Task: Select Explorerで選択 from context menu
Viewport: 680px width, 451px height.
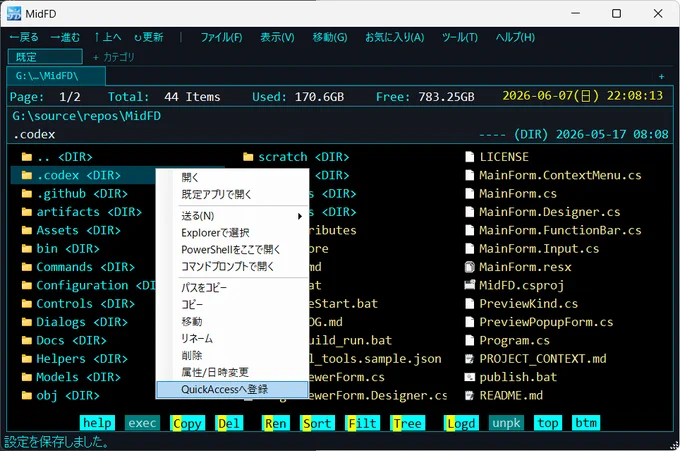Action: [232, 233]
